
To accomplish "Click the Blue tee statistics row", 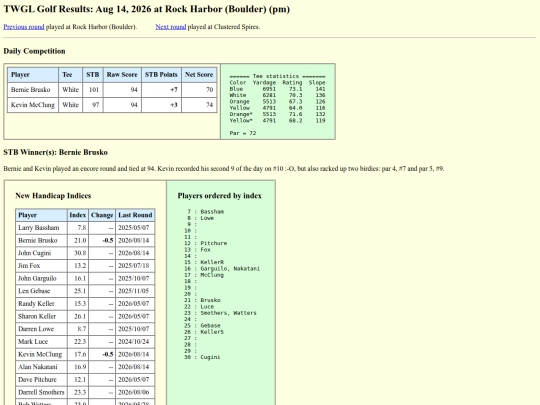I will click(x=278, y=89).
